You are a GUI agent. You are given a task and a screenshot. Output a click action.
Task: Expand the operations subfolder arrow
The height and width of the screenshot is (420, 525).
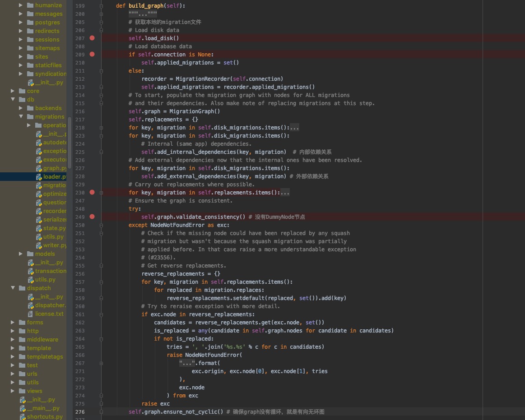click(29, 125)
